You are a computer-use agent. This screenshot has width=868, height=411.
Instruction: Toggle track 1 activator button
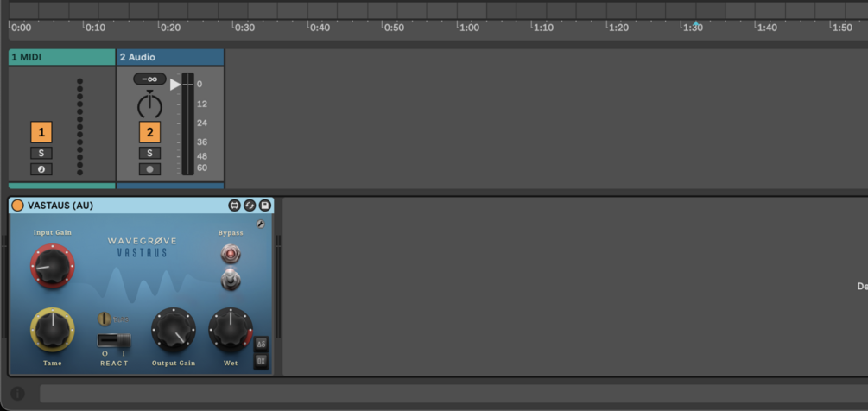[41, 133]
